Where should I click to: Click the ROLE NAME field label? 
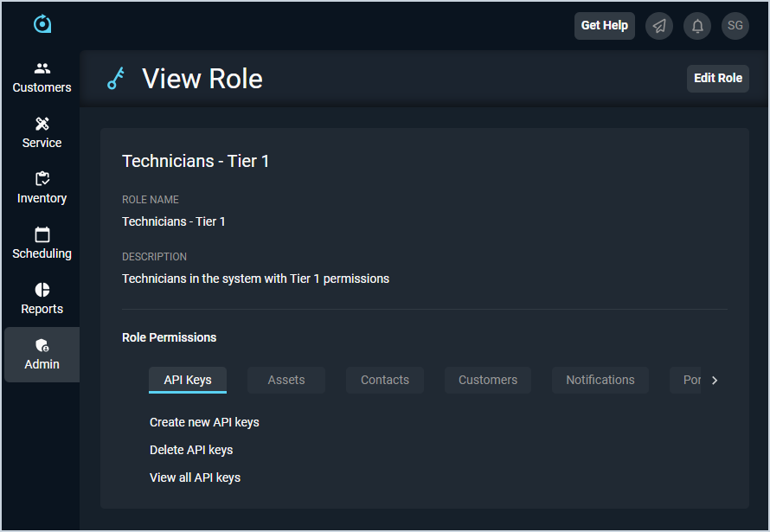coord(151,200)
